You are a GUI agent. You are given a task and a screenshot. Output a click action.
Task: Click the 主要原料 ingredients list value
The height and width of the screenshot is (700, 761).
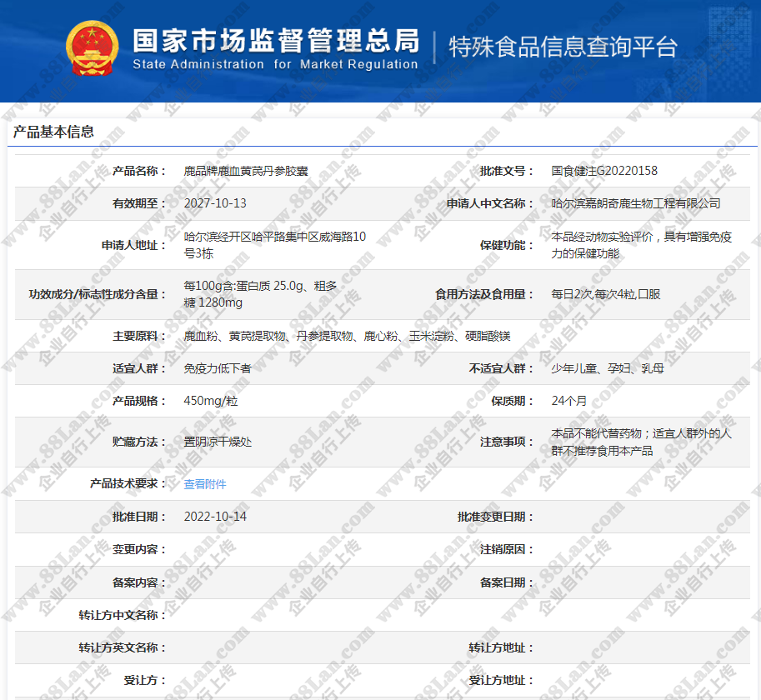pyautogui.click(x=347, y=336)
